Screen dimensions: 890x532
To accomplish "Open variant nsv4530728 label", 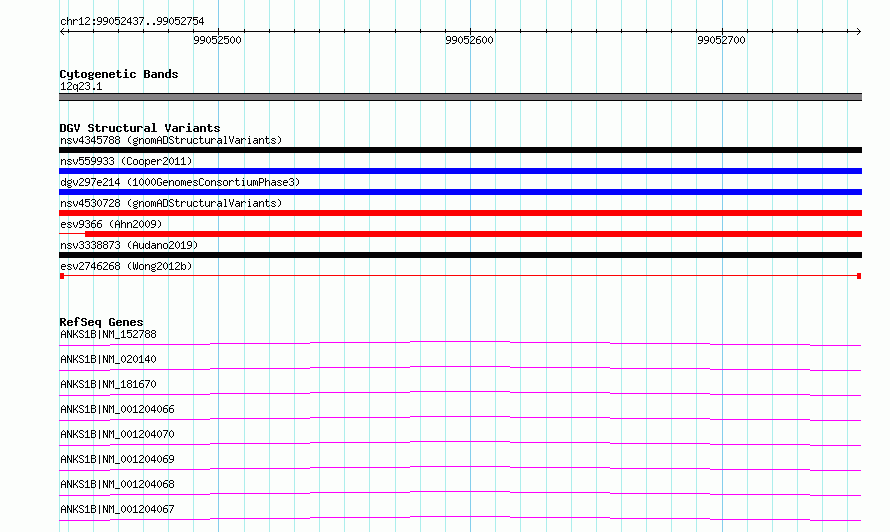I will point(171,203).
